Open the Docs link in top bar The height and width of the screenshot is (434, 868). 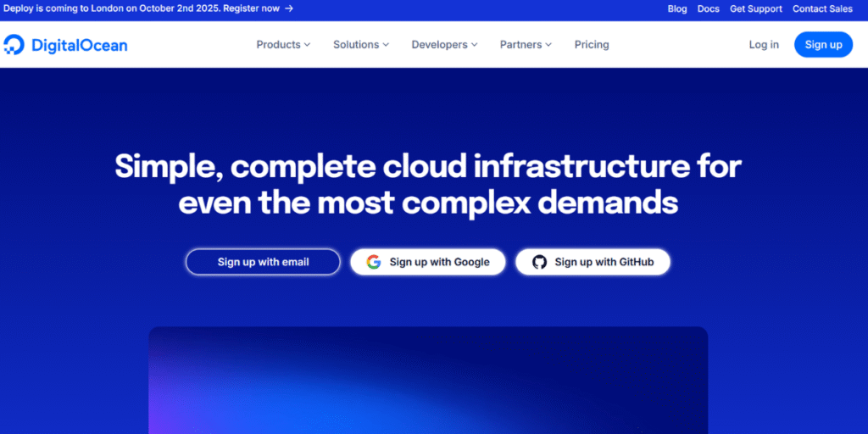708,8
